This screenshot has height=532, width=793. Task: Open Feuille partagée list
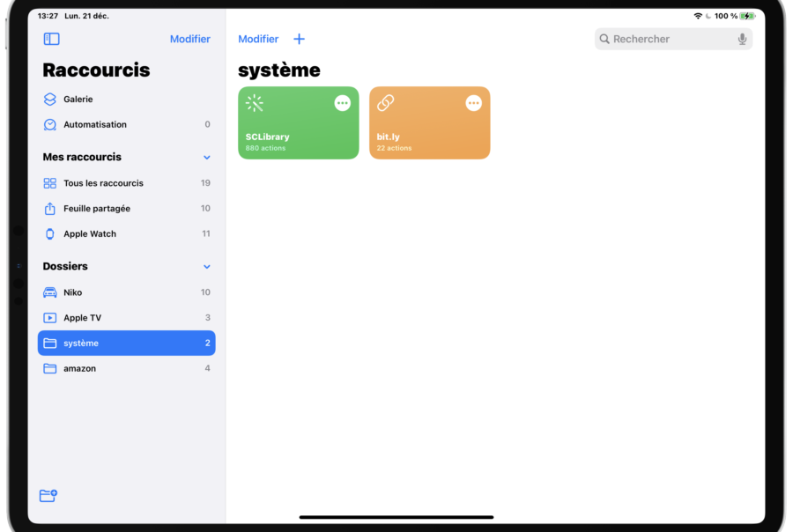pyautogui.click(x=126, y=209)
